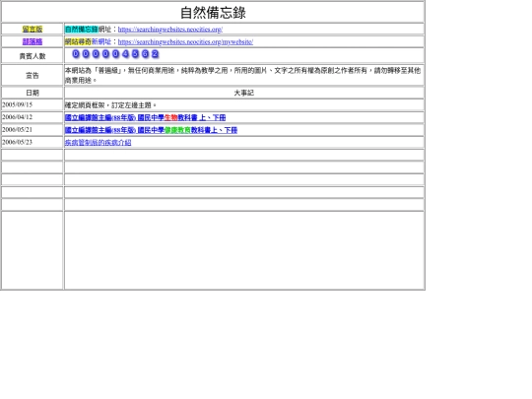
Task: Click the date 2005/09/15
Action: coord(18,104)
